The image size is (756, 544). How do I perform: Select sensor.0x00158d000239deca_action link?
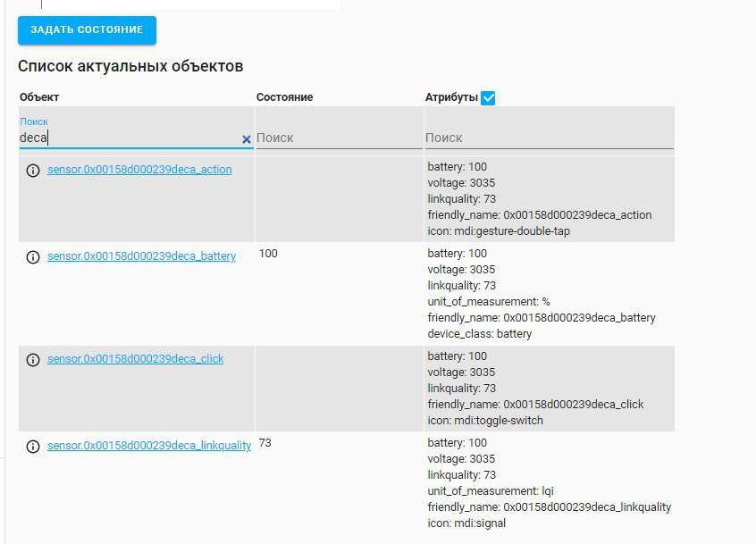pos(139,170)
